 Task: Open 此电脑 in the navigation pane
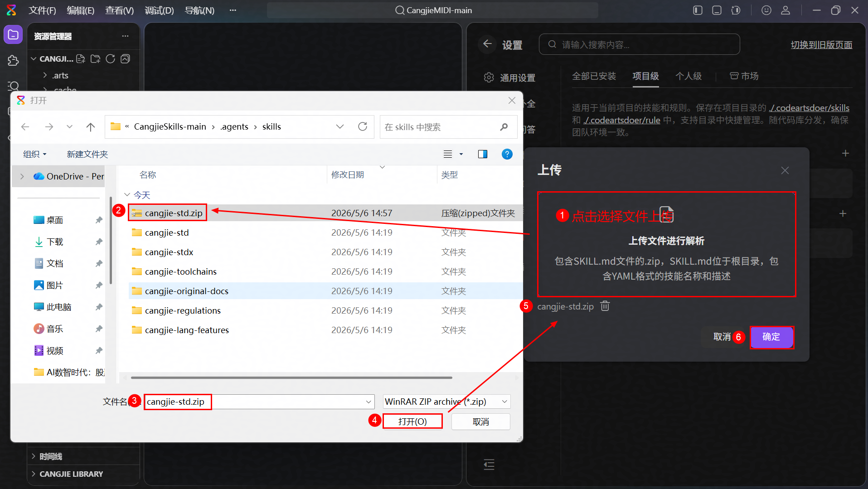[59, 307]
